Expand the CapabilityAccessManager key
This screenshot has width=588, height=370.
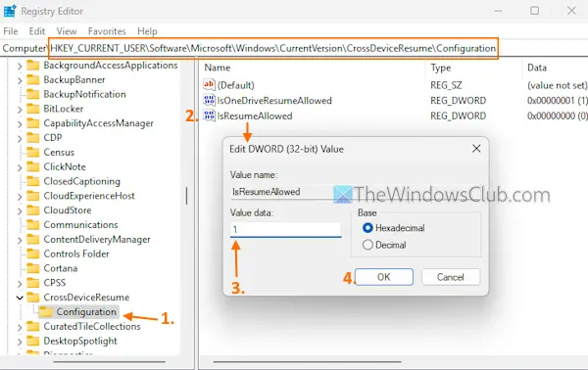20,124
